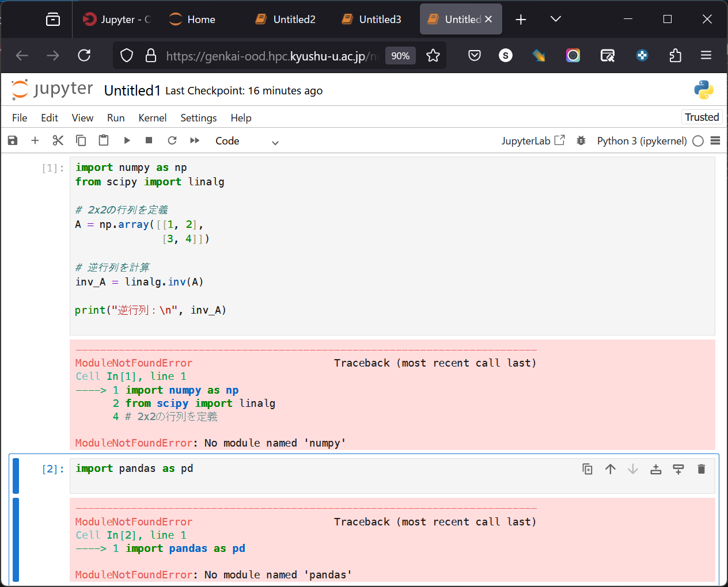The height and width of the screenshot is (587, 728).
Task: Open the cell type Code dropdown
Action: click(247, 141)
